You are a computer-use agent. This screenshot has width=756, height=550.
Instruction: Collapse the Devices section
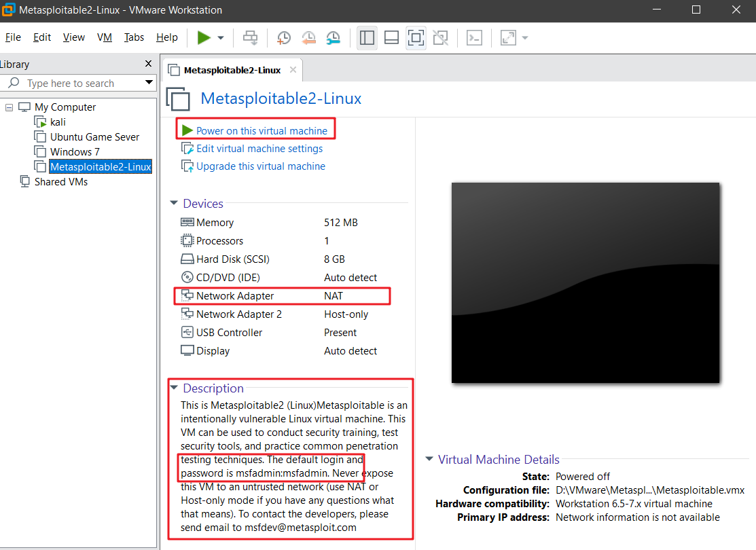click(174, 203)
